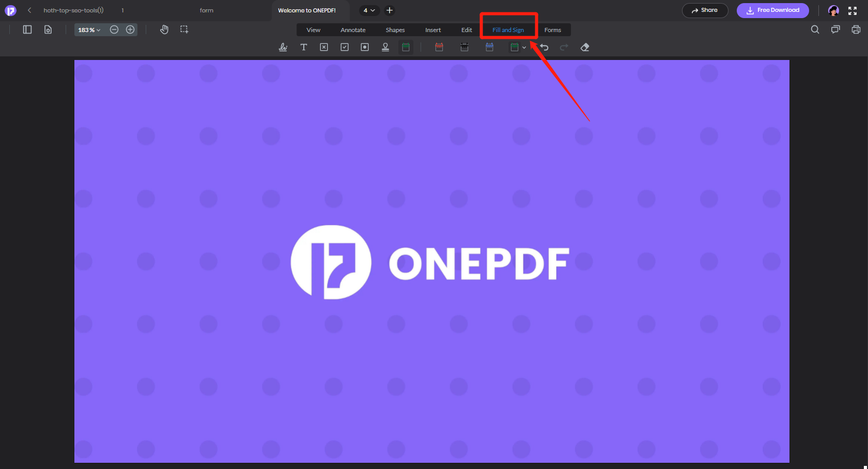Select the hand pan tool
This screenshot has width=868, height=469.
point(164,29)
